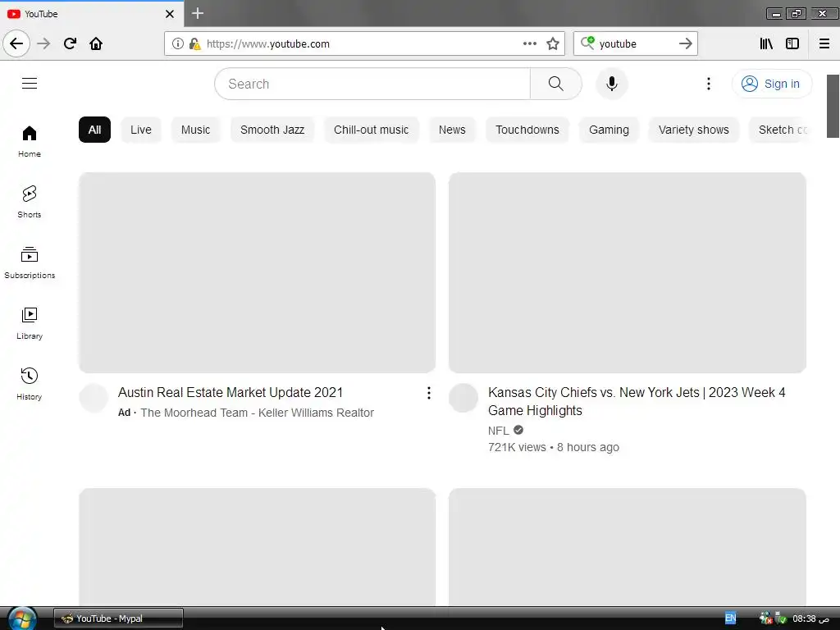Open the browser Library icon

click(766, 43)
